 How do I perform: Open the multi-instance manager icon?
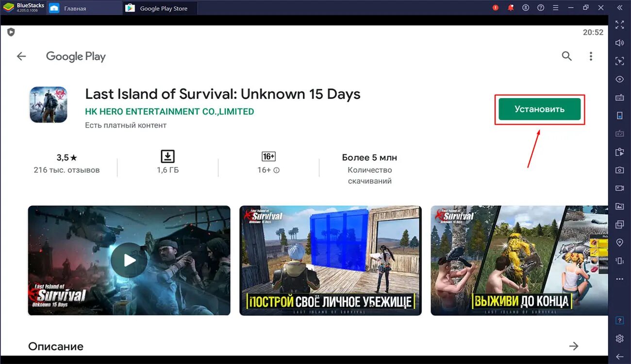point(619,224)
